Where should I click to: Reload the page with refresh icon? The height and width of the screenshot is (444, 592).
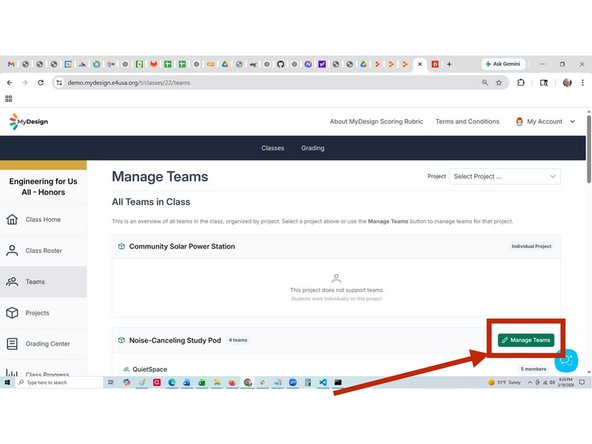click(x=40, y=83)
